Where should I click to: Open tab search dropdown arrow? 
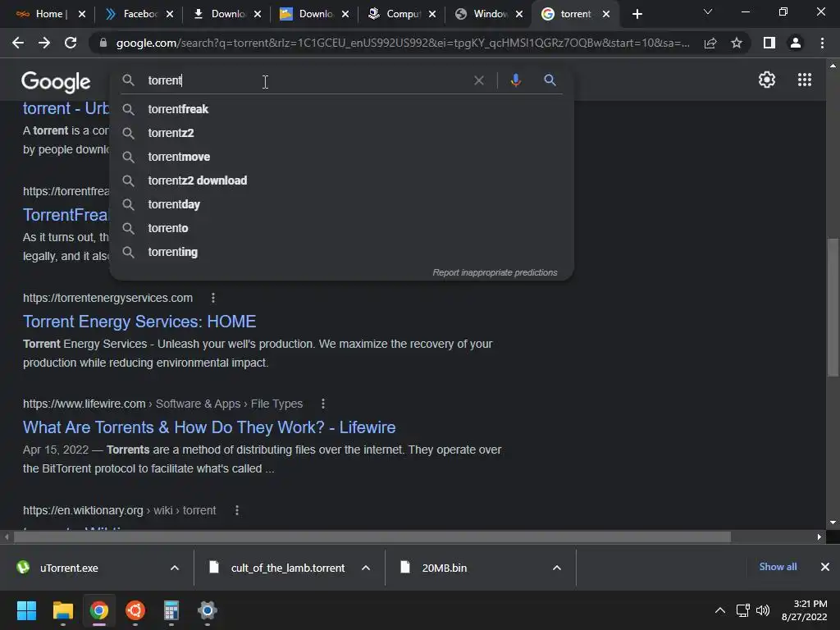708,11
